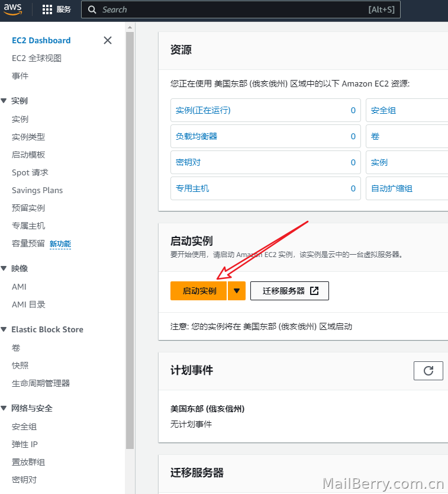This screenshot has width=448, height=494.
Task: Click the search magnifier icon
Action: pos(92,9)
